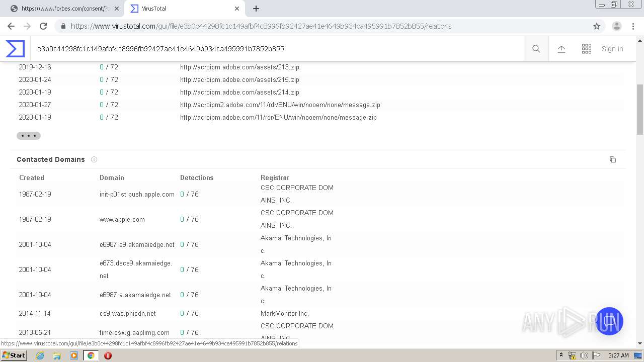Click the upload file icon
This screenshot has width=644, height=362.
[561, 49]
